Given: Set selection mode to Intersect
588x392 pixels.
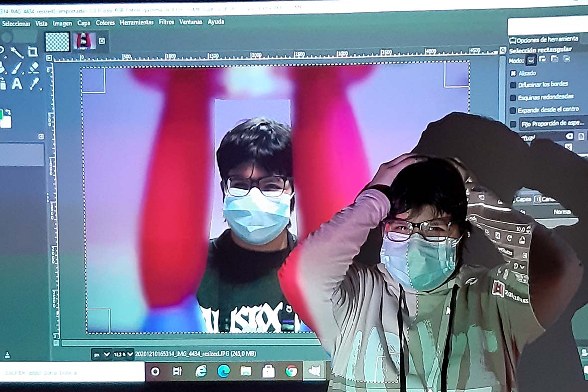Looking at the screenshot, I should 566,58.
